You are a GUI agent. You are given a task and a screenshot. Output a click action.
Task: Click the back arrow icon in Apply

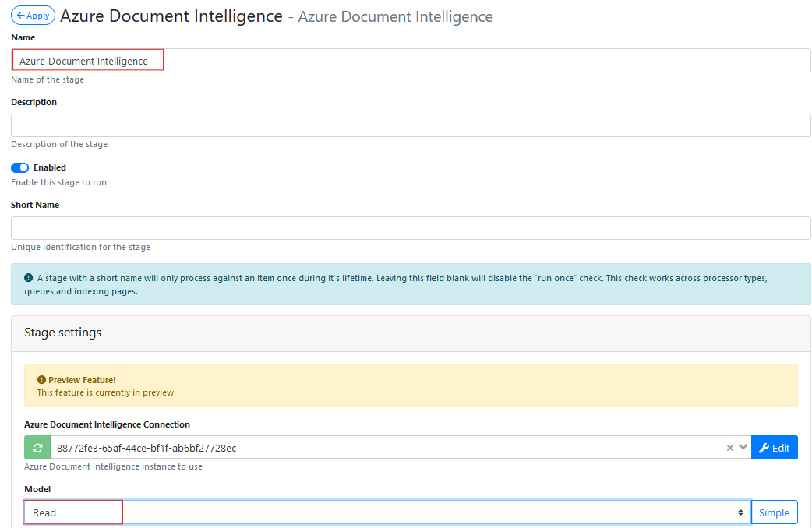[x=20, y=16]
